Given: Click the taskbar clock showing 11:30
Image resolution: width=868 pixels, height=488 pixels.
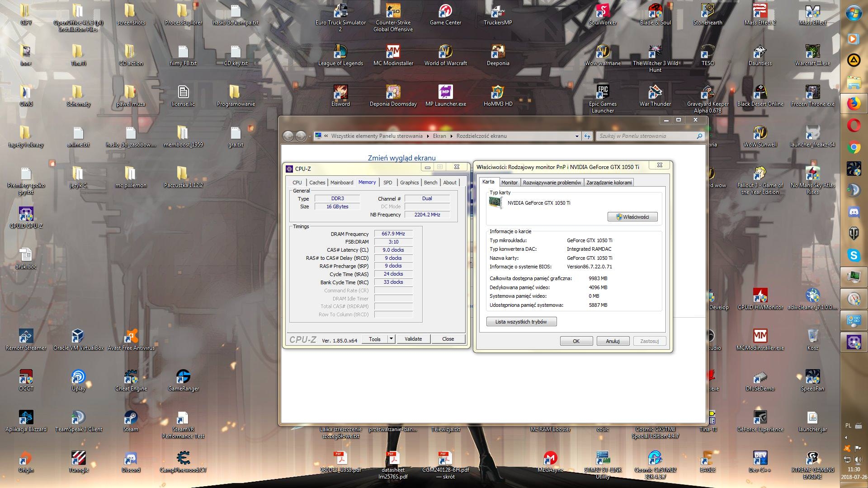Looking at the screenshot, I should pyautogui.click(x=854, y=469).
